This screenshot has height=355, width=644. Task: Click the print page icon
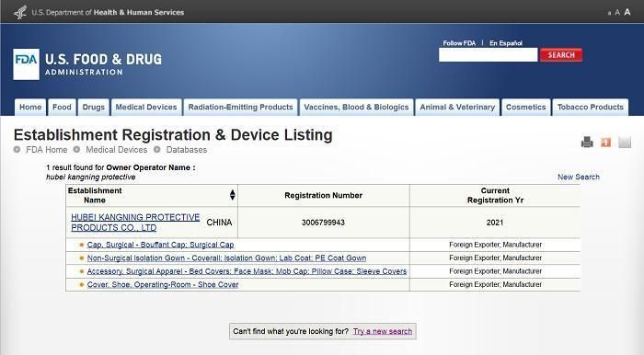click(x=587, y=142)
